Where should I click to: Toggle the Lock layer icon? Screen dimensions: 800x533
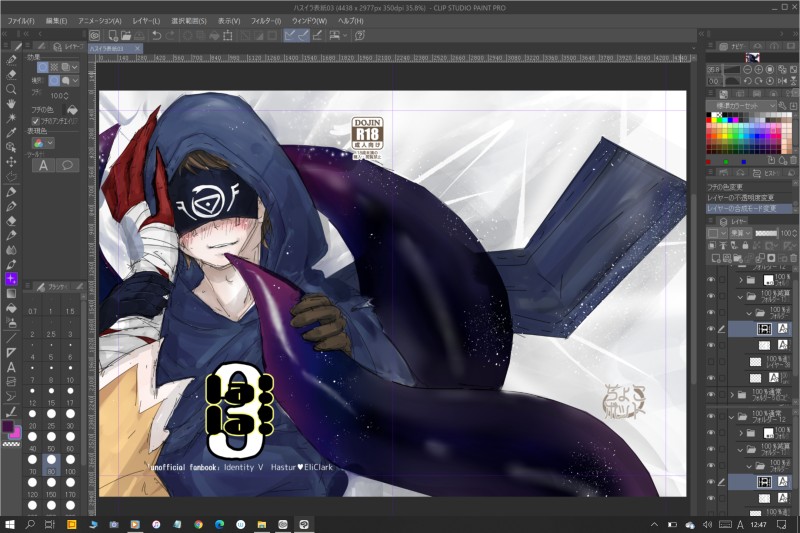745,245
